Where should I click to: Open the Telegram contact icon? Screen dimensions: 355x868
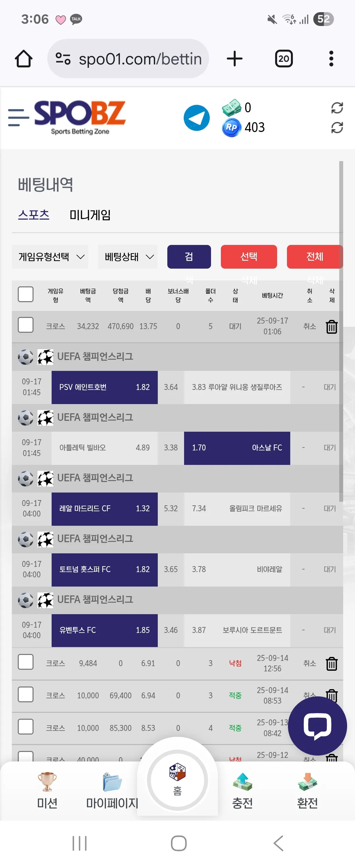[x=197, y=118]
